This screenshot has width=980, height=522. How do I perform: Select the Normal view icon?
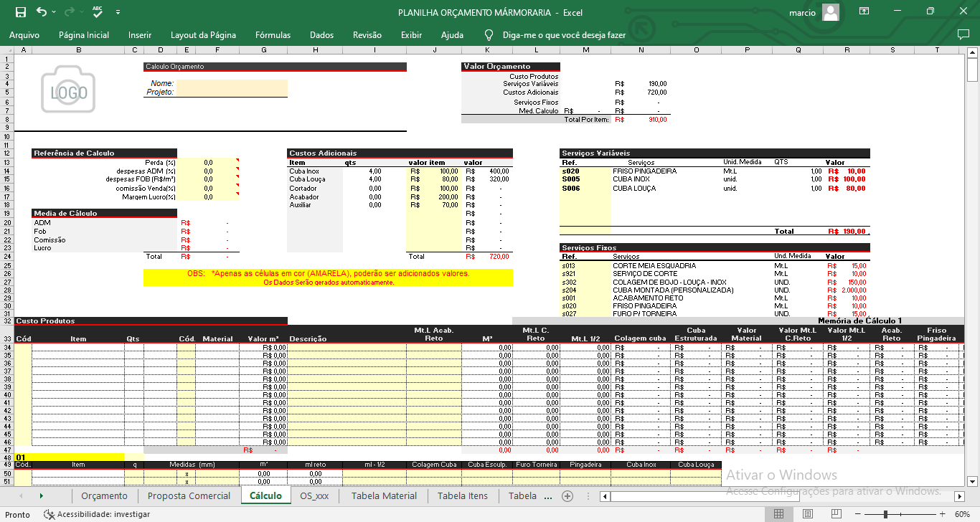click(778, 514)
